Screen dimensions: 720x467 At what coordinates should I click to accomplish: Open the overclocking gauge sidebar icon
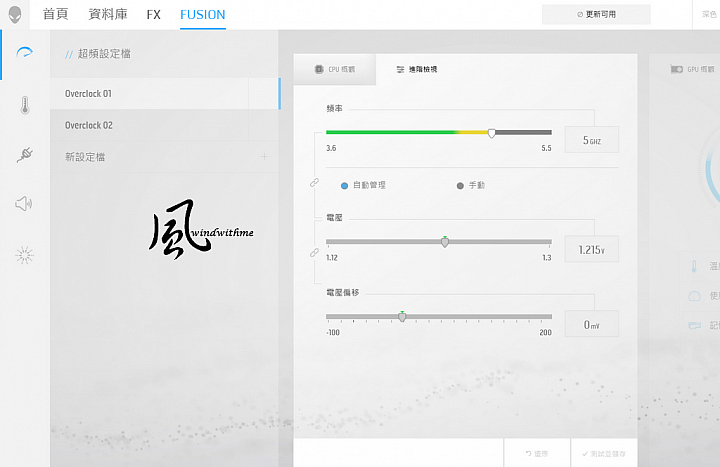point(24,52)
